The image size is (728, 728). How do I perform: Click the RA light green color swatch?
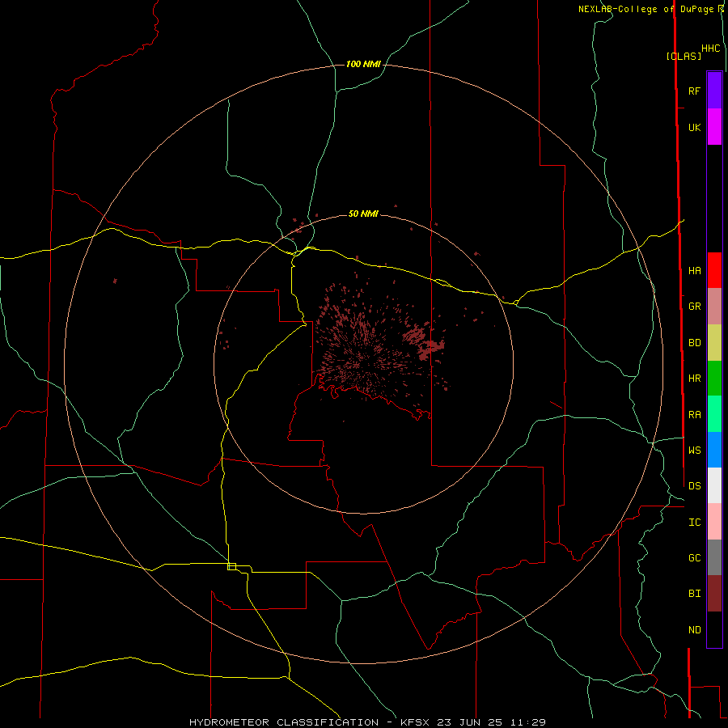point(714,414)
